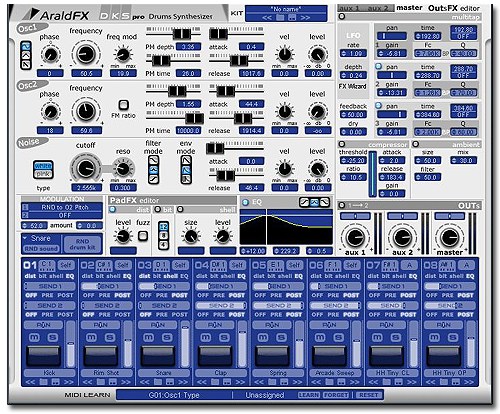Switch to aux 2 tab in OutsFX
The height and width of the screenshot is (414, 500).
379,8
